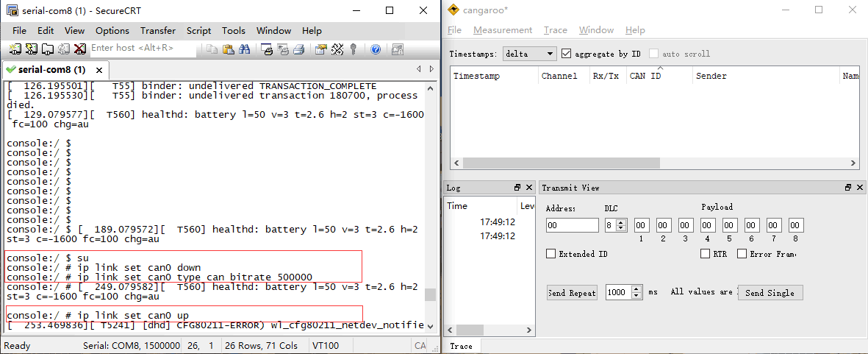
Task: Close the serial-com8 (1) tab
Action: point(99,71)
